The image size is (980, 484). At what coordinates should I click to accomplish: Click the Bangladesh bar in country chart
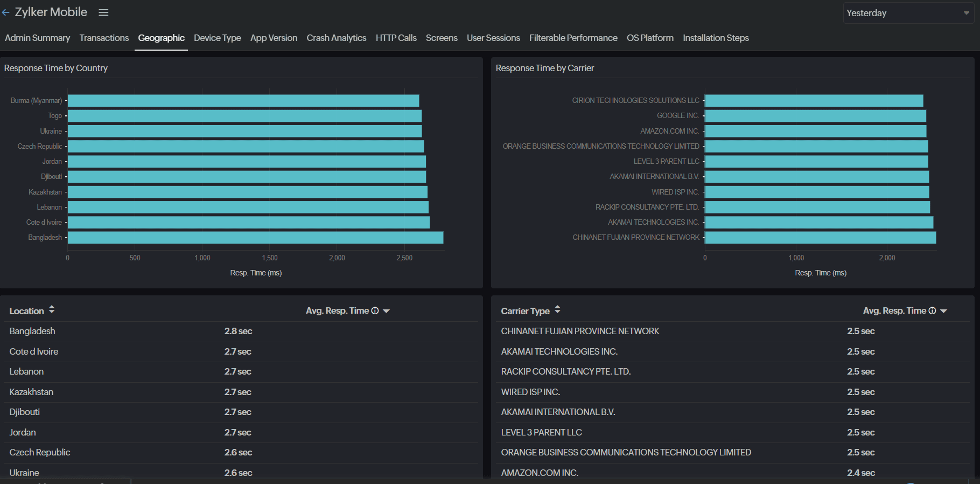coord(255,238)
